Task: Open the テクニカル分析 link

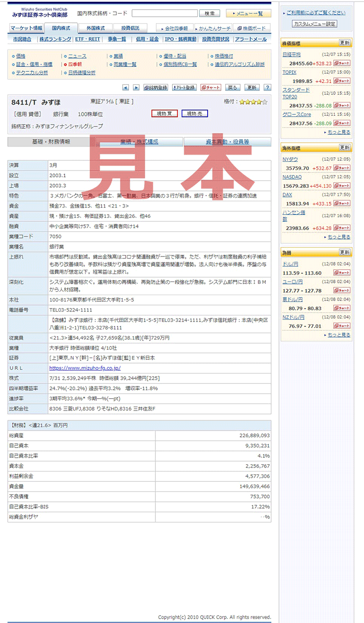Action: (32, 72)
